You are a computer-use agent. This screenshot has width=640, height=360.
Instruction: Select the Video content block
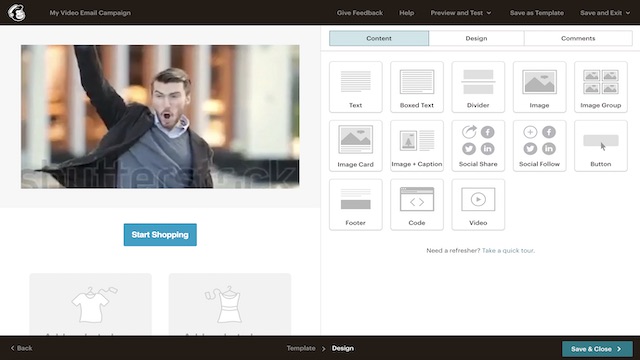point(478,204)
